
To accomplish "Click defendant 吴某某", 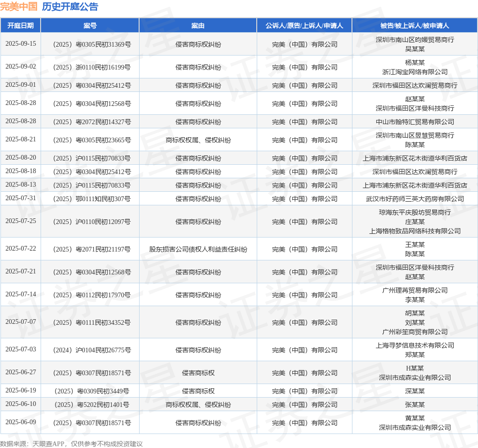I will click(x=415, y=49).
